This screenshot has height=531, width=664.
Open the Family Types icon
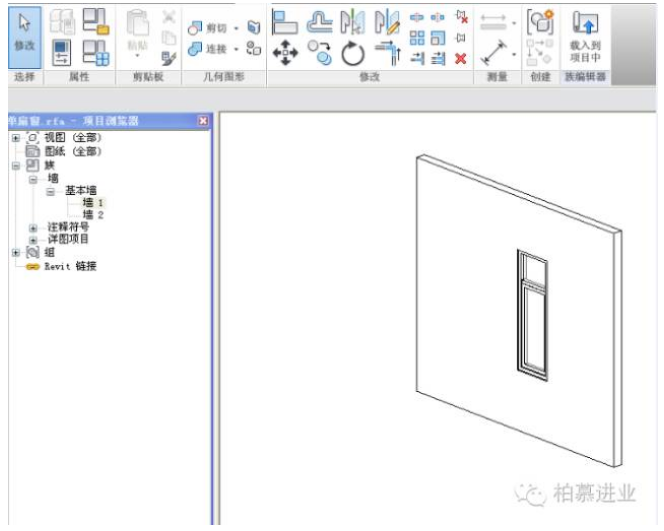96,53
